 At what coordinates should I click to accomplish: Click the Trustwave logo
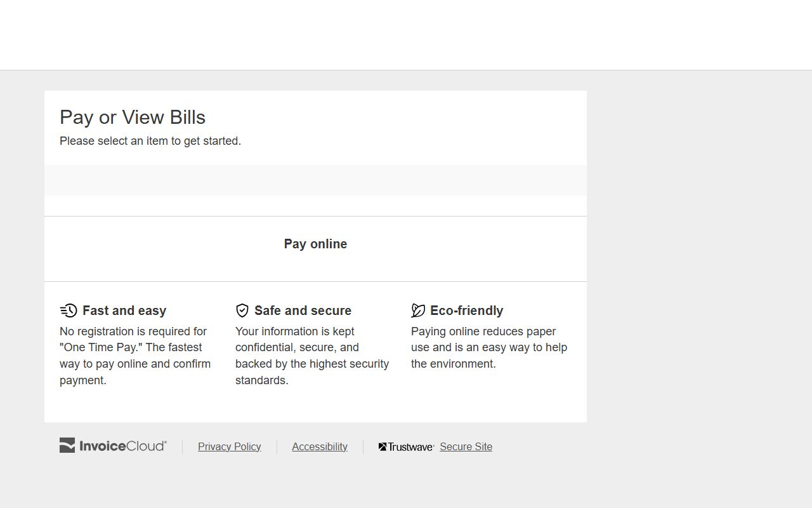(x=406, y=447)
